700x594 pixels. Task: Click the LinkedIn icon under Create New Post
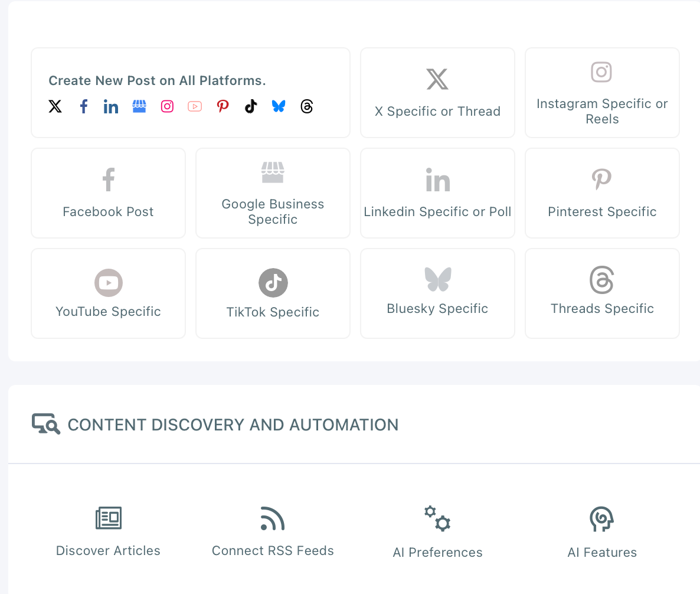coord(110,106)
